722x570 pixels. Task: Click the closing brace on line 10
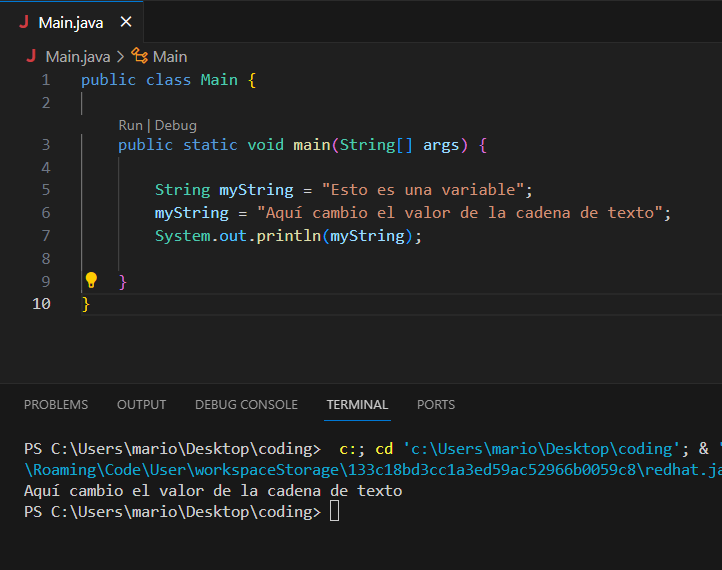(86, 304)
